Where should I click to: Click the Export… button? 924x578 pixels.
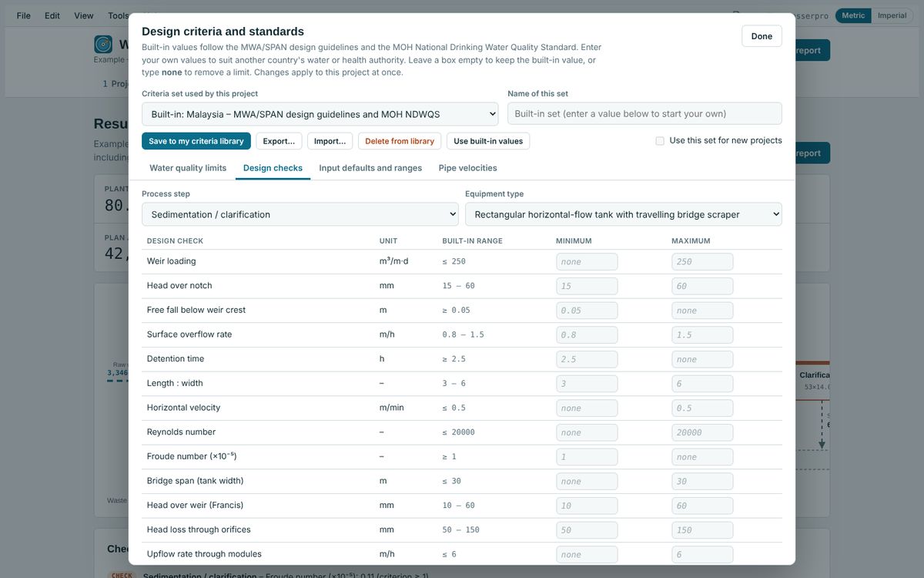click(x=279, y=141)
